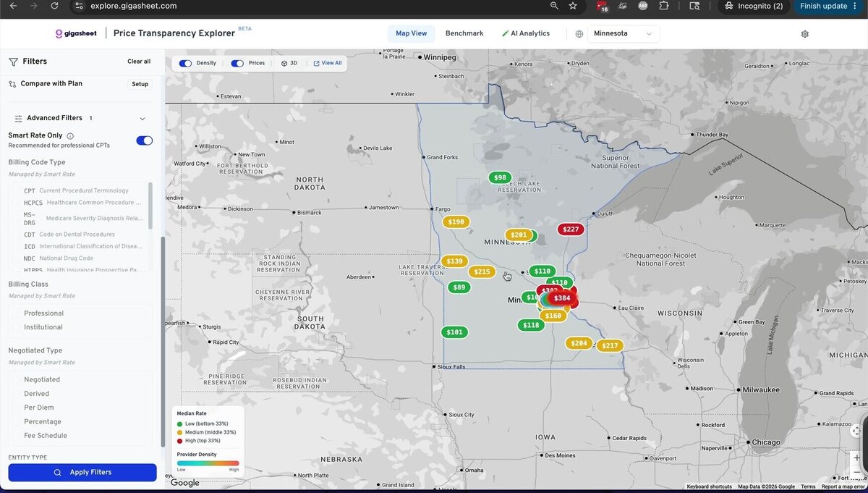Open settings via the gear icon
Image resolution: width=868 pixels, height=493 pixels.
point(805,34)
